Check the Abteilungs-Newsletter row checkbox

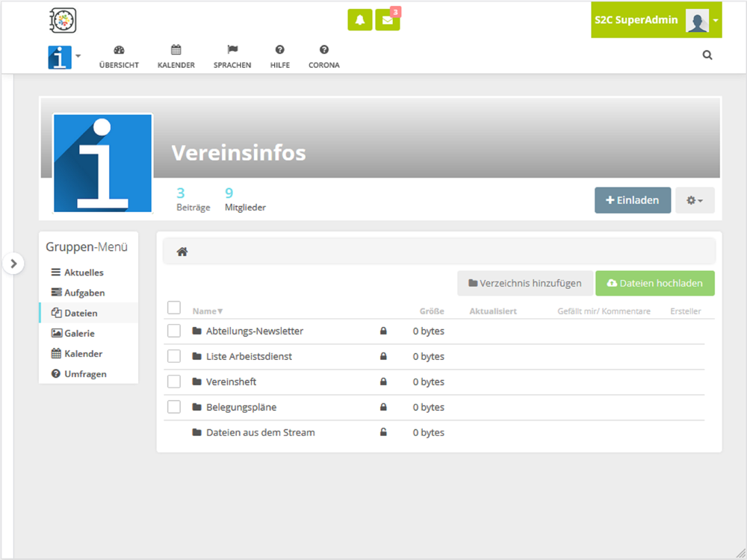point(174,331)
